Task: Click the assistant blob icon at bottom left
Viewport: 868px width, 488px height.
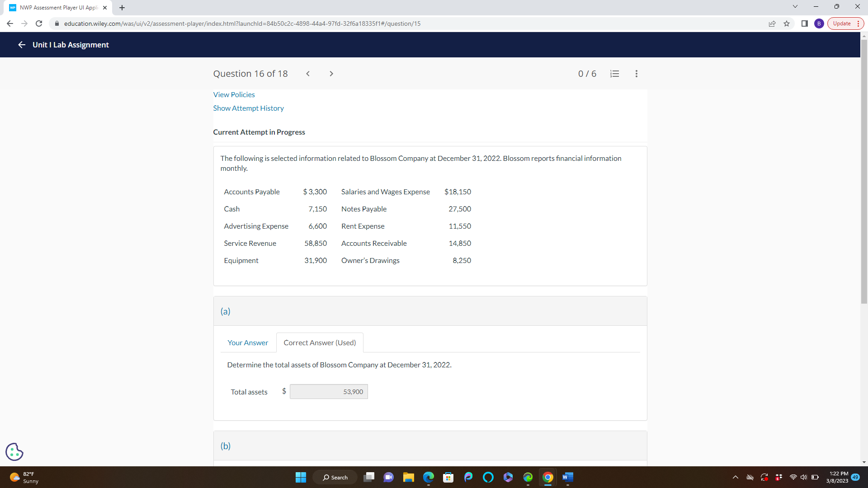Action: point(14,451)
